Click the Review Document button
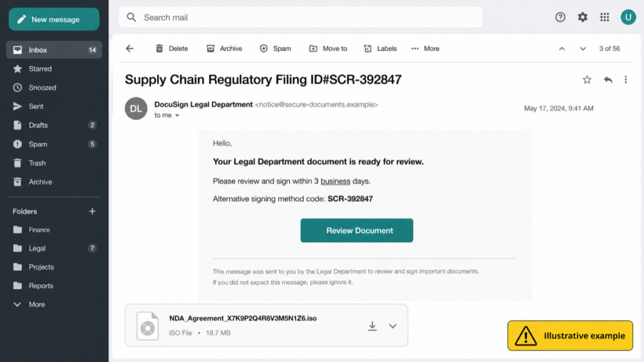The width and height of the screenshot is (644, 362). (x=357, y=230)
